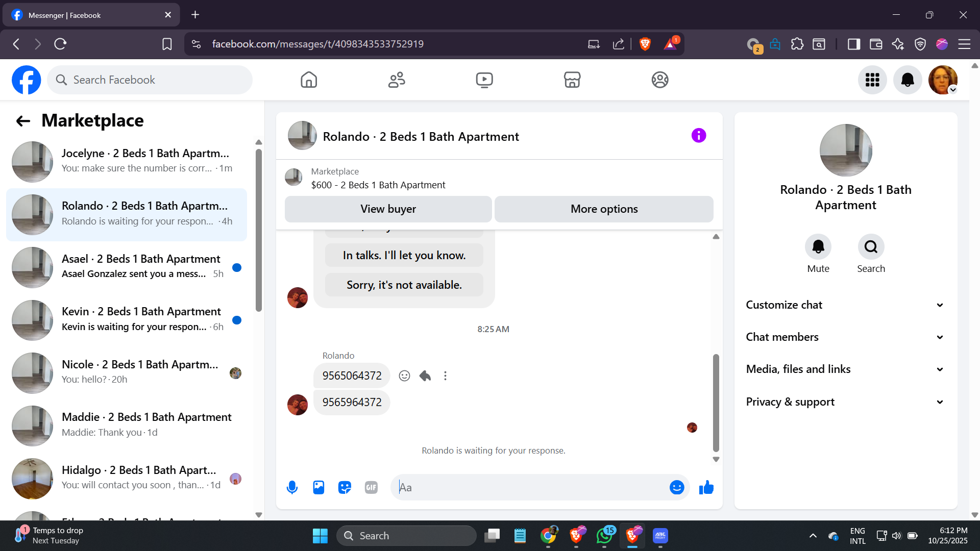980x551 pixels.
Task: Attach a photo using the image icon
Action: coord(318,488)
